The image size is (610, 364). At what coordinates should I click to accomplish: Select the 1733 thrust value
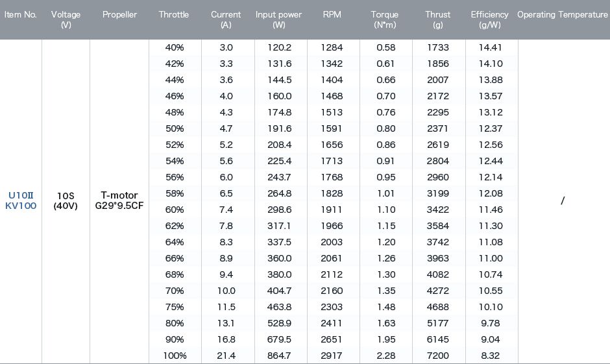pos(437,47)
